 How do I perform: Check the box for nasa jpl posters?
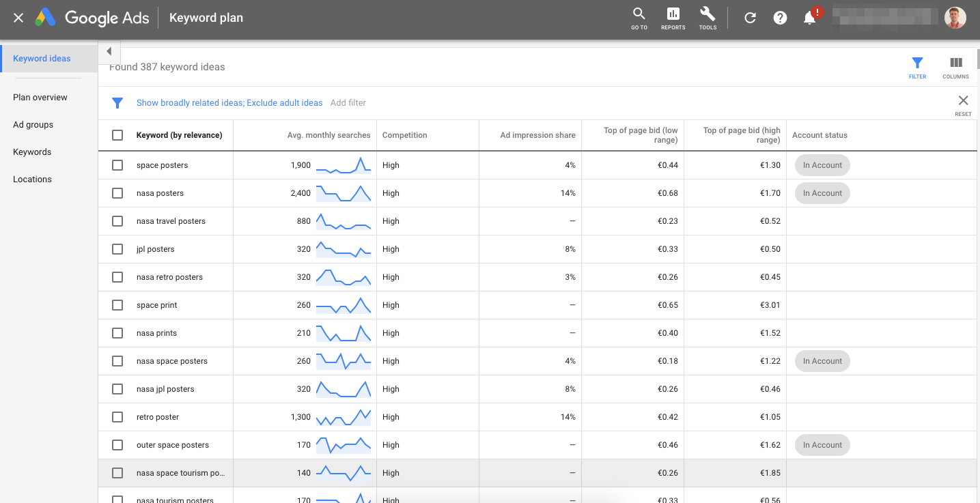[x=117, y=389]
